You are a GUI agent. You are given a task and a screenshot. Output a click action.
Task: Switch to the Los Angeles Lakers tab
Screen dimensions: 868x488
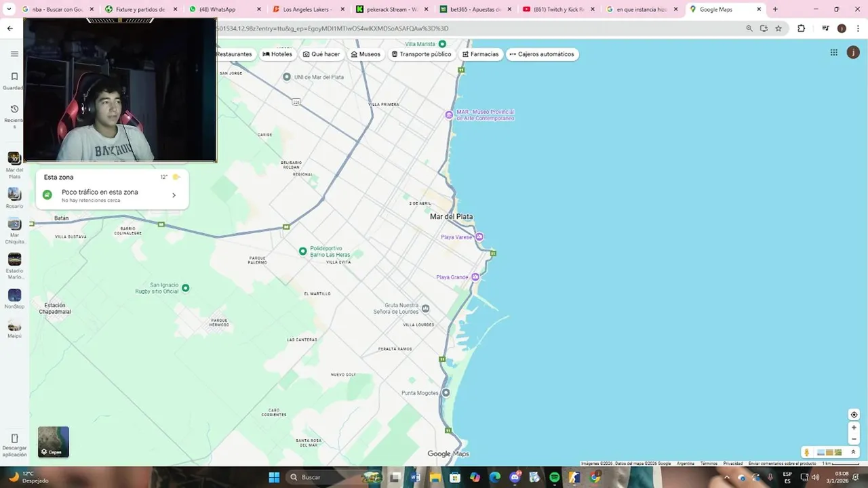(x=307, y=9)
